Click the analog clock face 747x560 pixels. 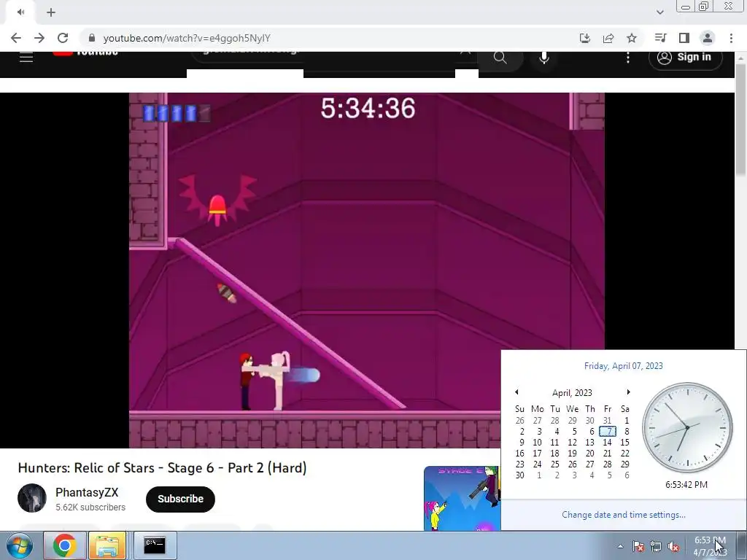point(687,427)
